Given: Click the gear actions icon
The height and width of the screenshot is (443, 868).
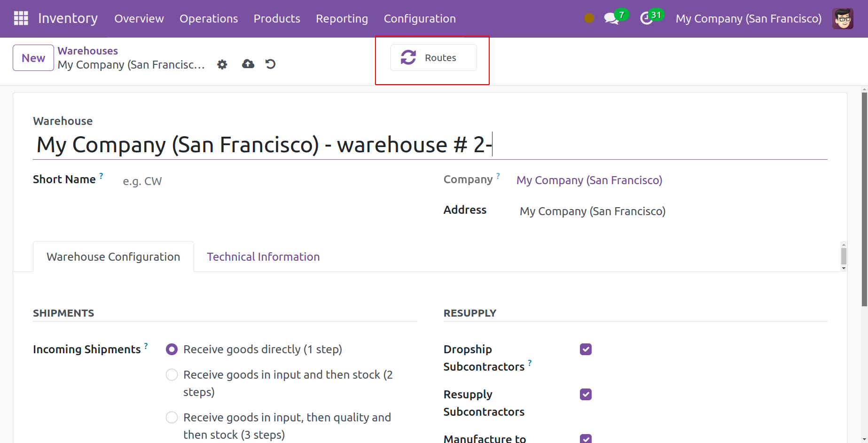Looking at the screenshot, I should (222, 64).
